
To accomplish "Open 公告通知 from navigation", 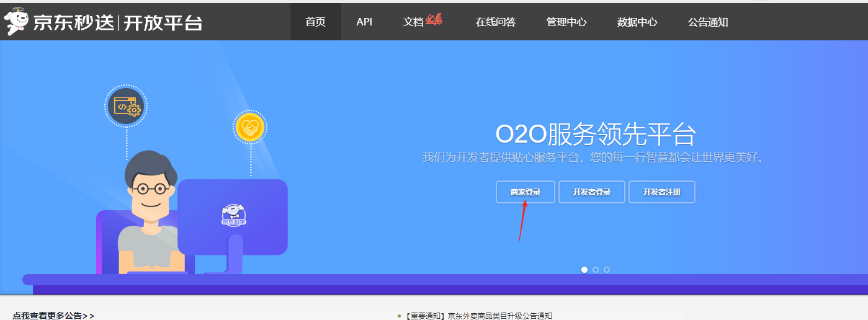I will tap(708, 22).
